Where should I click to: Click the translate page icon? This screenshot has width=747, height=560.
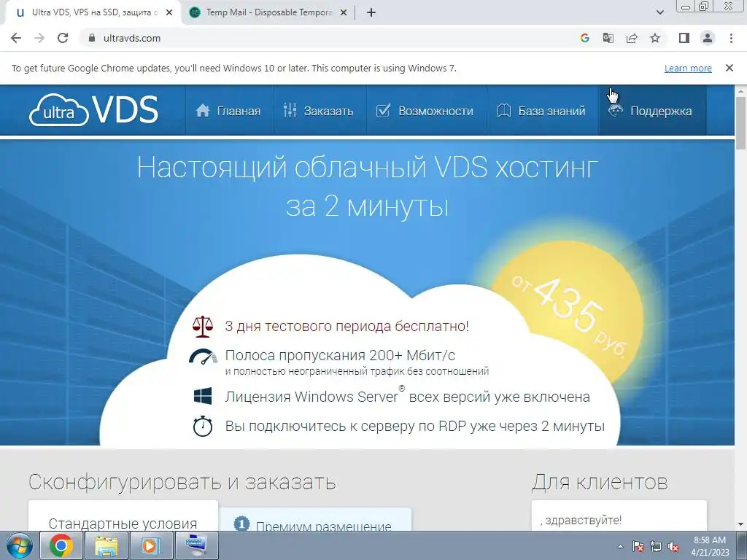coord(608,38)
